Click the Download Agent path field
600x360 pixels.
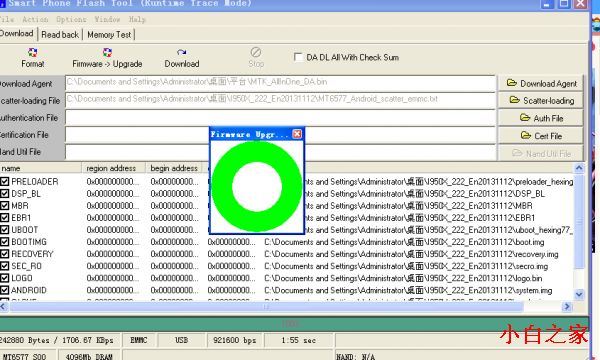click(280, 83)
